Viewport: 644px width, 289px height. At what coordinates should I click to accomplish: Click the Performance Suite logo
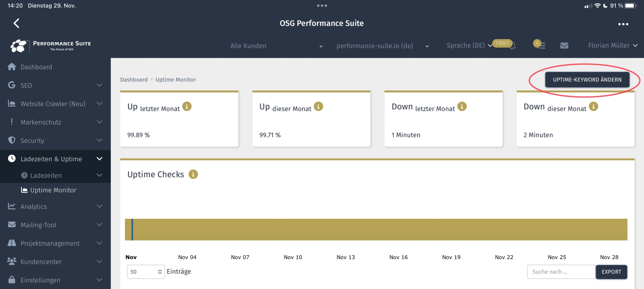tap(51, 46)
